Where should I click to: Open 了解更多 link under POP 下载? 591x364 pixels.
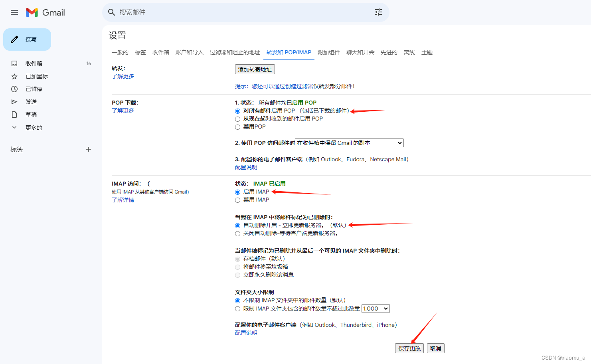(x=123, y=111)
